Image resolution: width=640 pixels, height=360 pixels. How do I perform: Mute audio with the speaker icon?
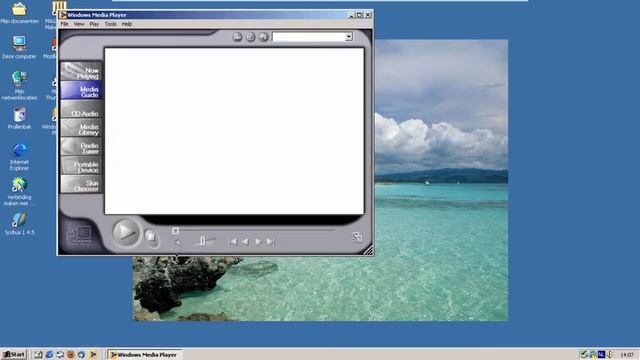(177, 242)
